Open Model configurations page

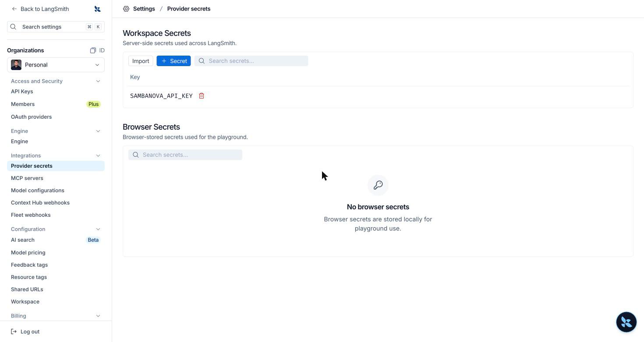(56, 190)
